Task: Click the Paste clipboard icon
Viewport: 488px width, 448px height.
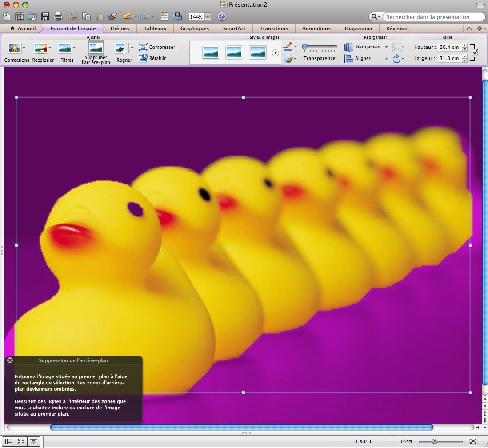Action: (x=99, y=16)
